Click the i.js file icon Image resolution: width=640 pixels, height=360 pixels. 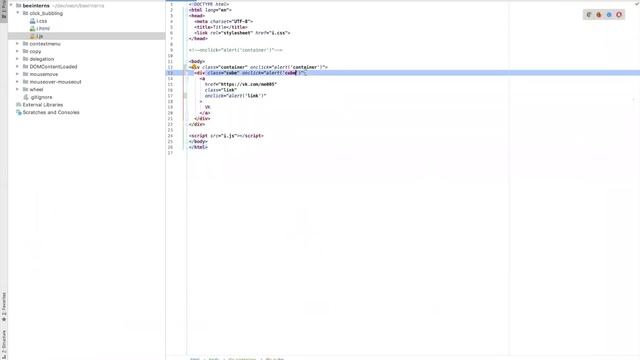coord(32,36)
